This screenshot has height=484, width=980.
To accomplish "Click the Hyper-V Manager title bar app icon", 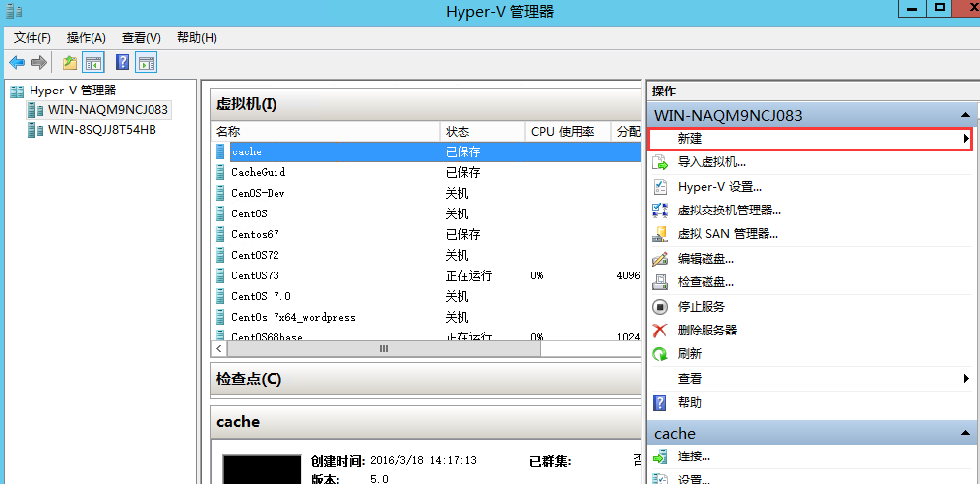I will coord(14,11).
